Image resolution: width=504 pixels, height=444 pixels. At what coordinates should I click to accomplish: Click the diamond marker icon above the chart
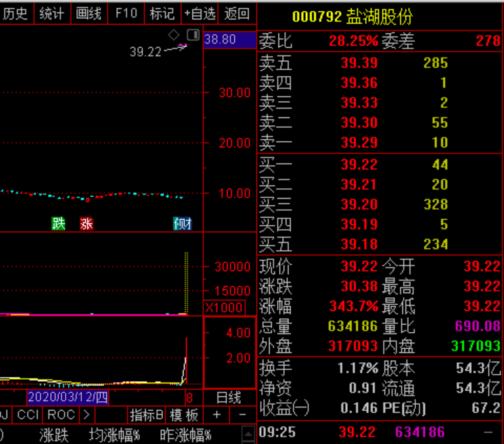[174, 35]
